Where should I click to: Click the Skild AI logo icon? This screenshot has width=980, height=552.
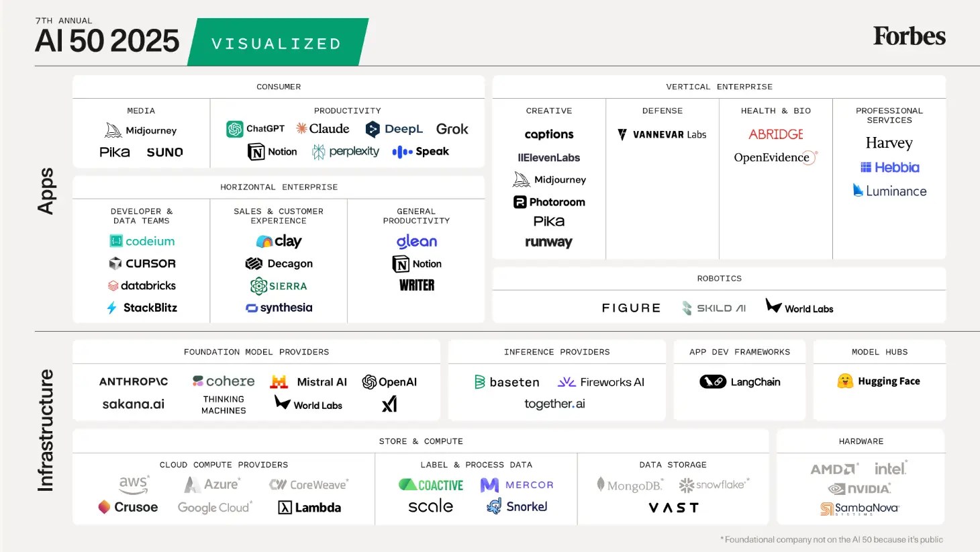687,308
